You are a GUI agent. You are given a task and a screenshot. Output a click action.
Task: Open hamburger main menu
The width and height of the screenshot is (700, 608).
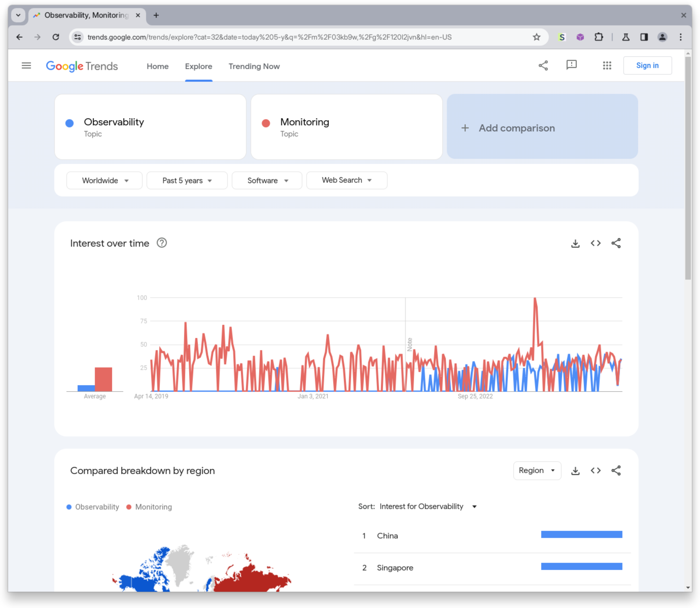pyautogui.click(x=26, y=65)
